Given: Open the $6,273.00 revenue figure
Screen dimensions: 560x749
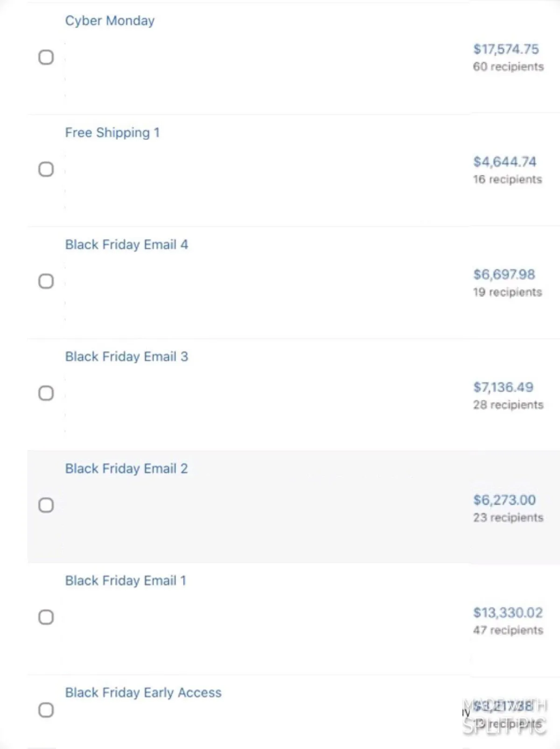Looking at the screenshot, I should (x=504, y=500).
